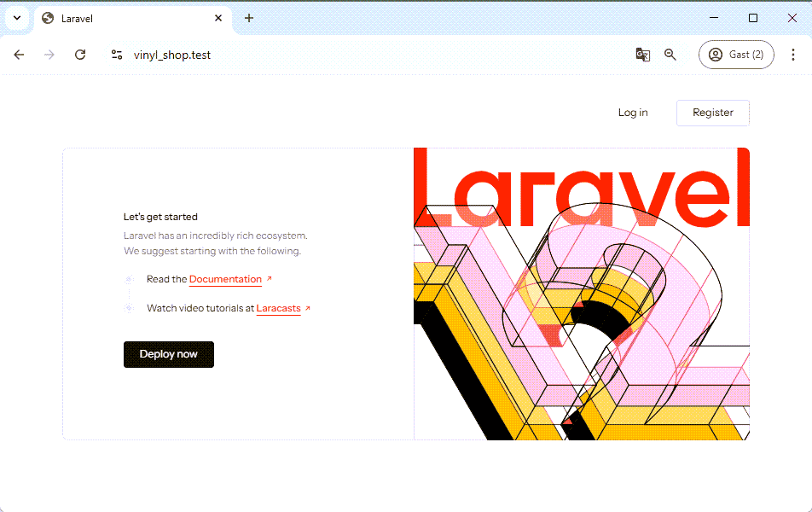This screenshot has width=812, height=512.
Task: Open a new tab with plus icon
Action: [x=249, y=18]
